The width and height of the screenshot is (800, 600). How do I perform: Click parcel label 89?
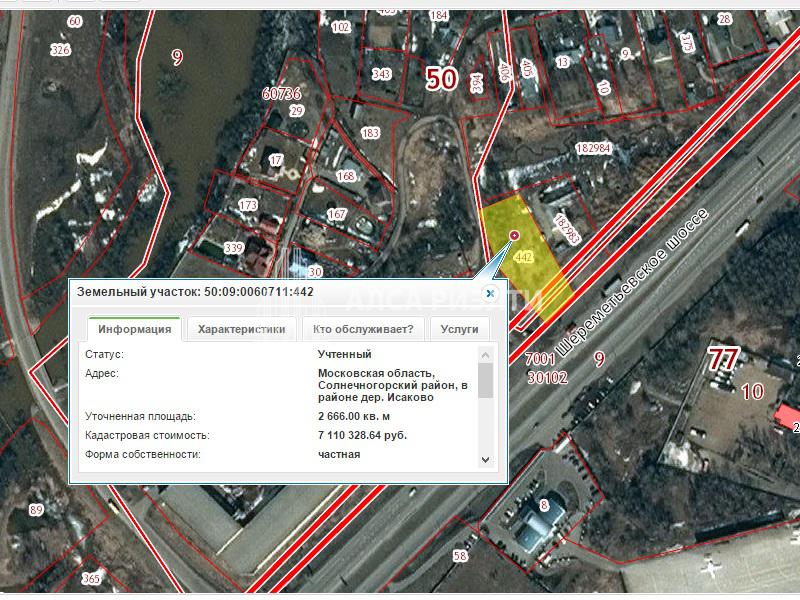(36, 510)
